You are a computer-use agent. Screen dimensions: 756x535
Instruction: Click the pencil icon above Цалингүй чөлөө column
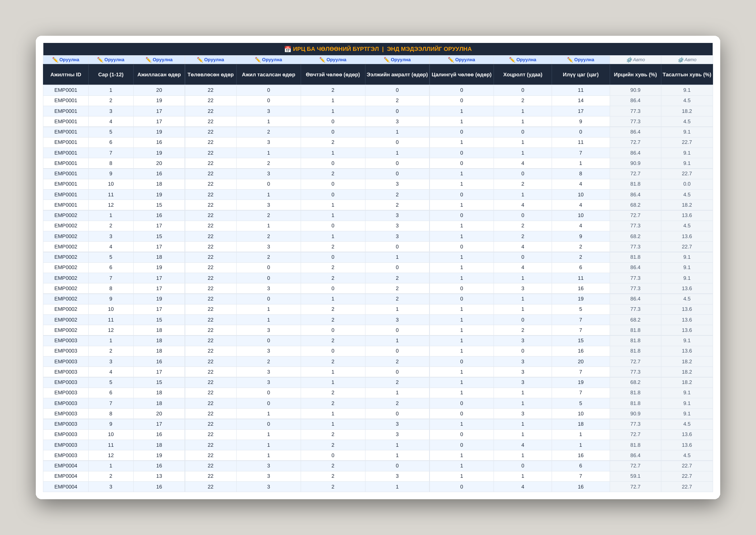click(x=451, y=60)
